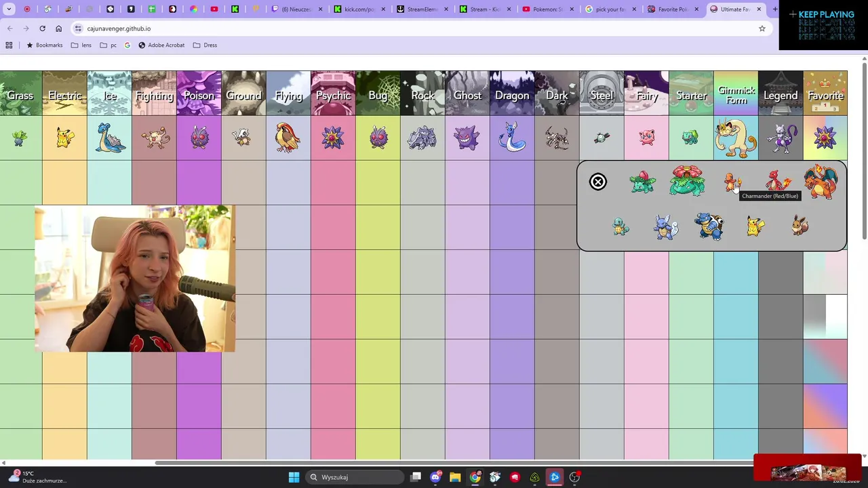Select the fossil sprite under Dark

coord(557,138)
